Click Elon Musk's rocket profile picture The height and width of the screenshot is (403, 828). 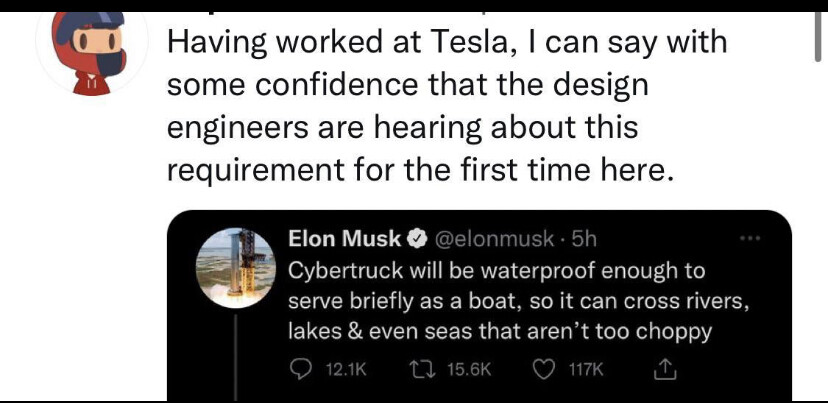click(x=236, y=266)
